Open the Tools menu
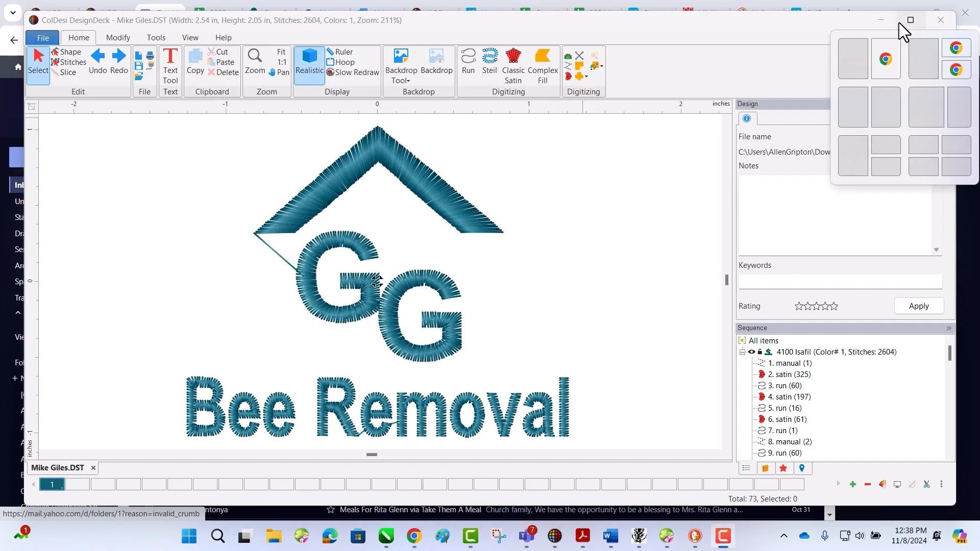Image resolution: width=980 pixels, height=551 pixels. point(156,37)
